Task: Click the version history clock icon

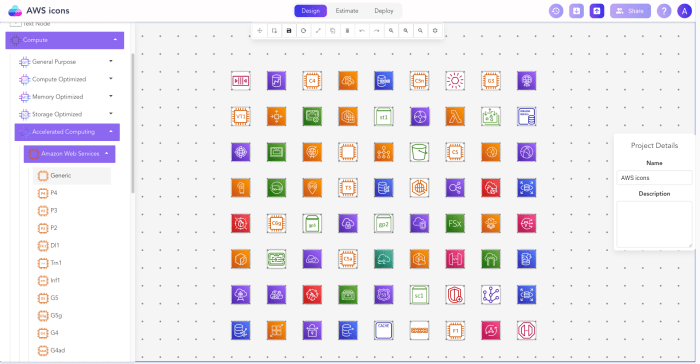Action: [556, 11]
